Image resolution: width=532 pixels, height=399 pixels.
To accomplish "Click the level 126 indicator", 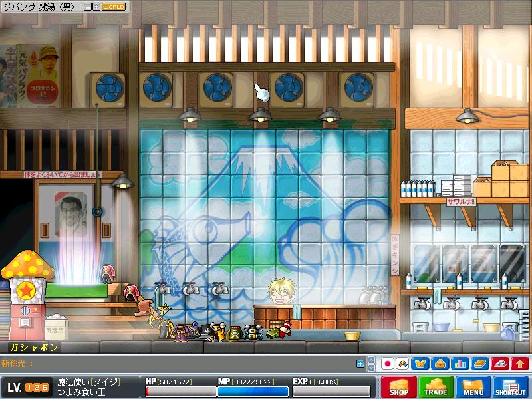I will point(28,388).
